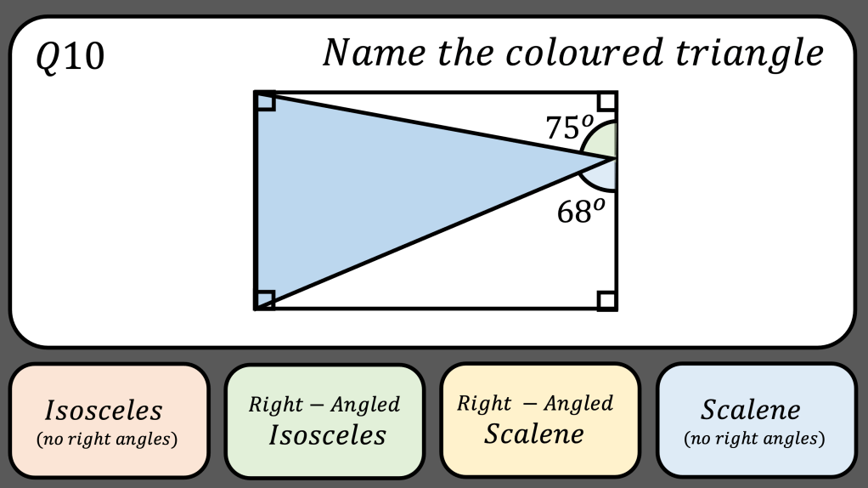Click the bottom-left right-angle marker

(265, 299)
